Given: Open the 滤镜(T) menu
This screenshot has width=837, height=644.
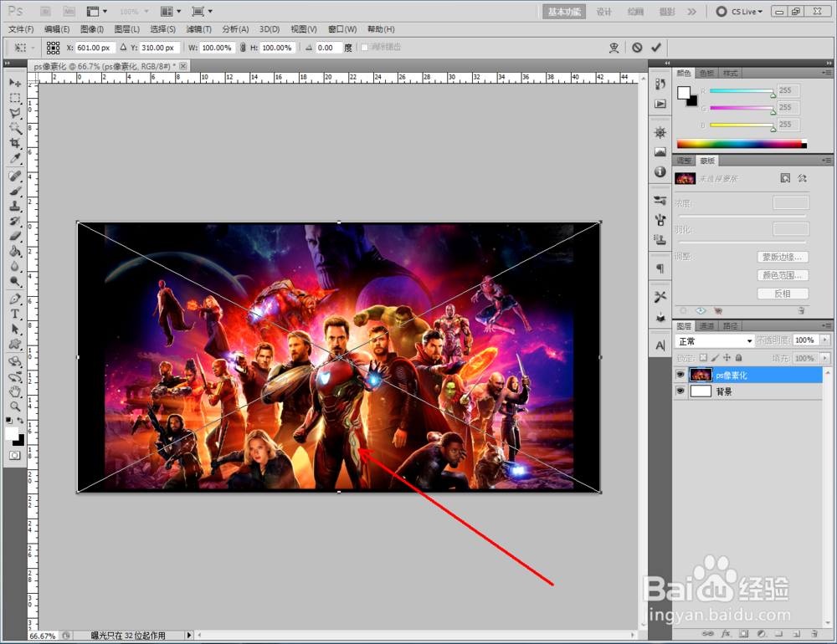Looking at the screenshot, I should click(198, 29).
